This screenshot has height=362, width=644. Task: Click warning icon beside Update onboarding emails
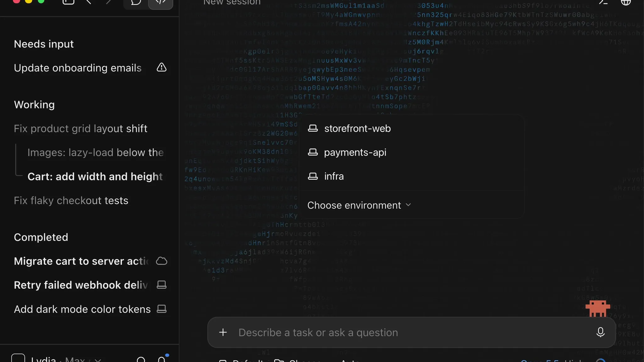click(161, 67)
